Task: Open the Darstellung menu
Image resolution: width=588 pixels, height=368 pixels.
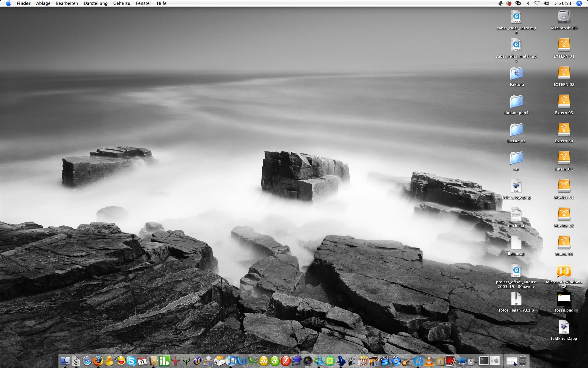Action: pos(96,3)
